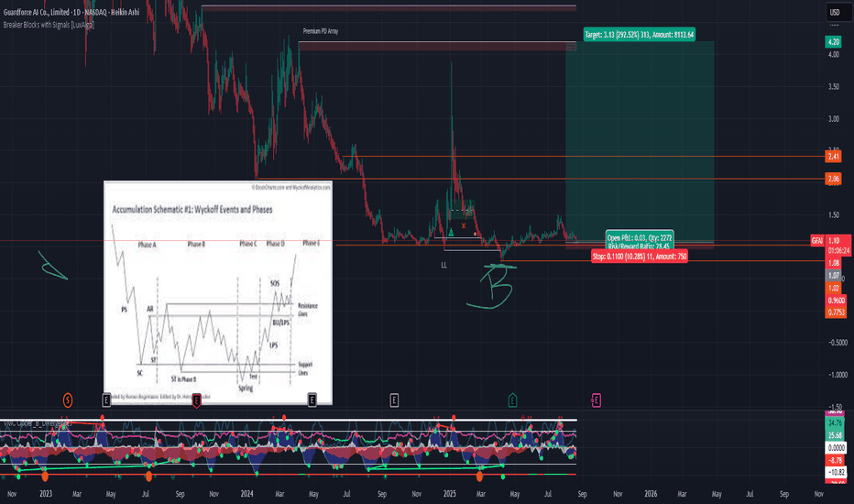854x504 pixels.
Task: Select the Breaker Blocks with Signals indicator label
Action: pyautogui.click(x=49, y=25)
